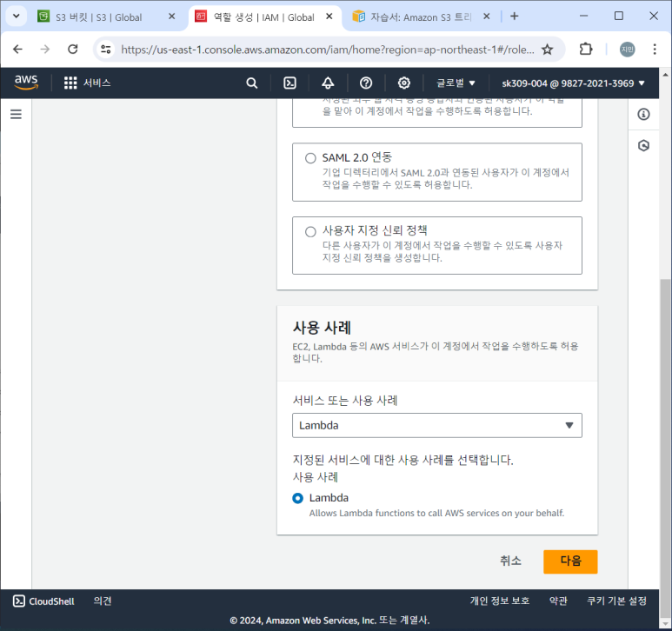
Task: Open the notifications bell
Action: tap(328, 83)
